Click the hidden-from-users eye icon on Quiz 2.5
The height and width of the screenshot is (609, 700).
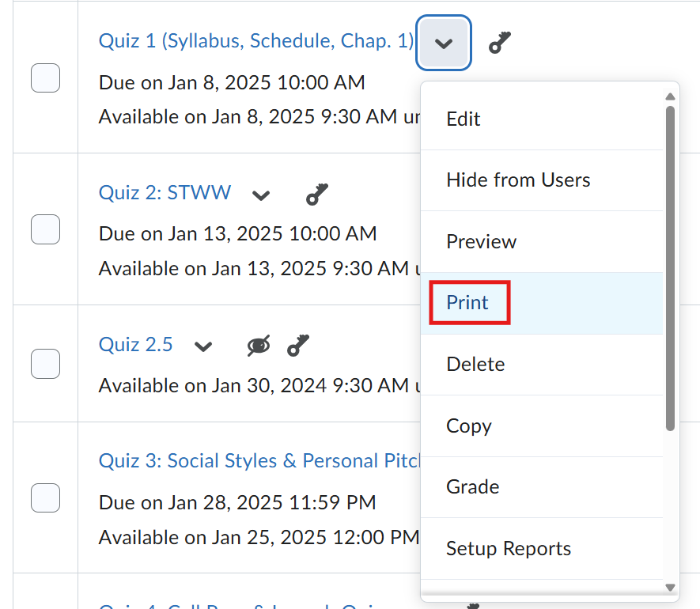[258, 346]
